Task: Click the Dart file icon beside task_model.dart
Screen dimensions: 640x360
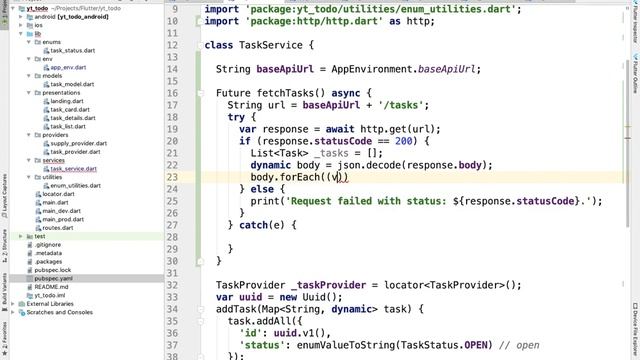Action: coord(46,84)
